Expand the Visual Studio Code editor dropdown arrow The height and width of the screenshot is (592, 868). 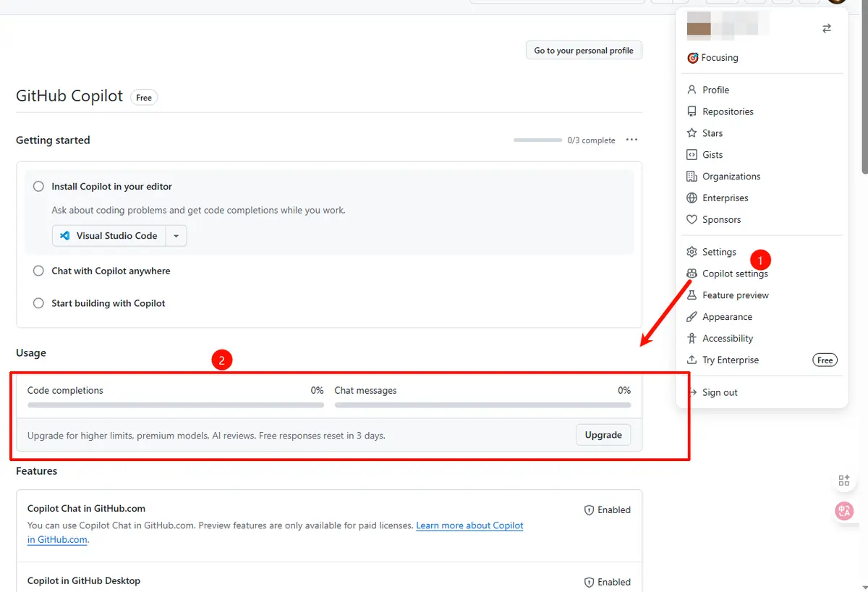(x=176, y=236)
